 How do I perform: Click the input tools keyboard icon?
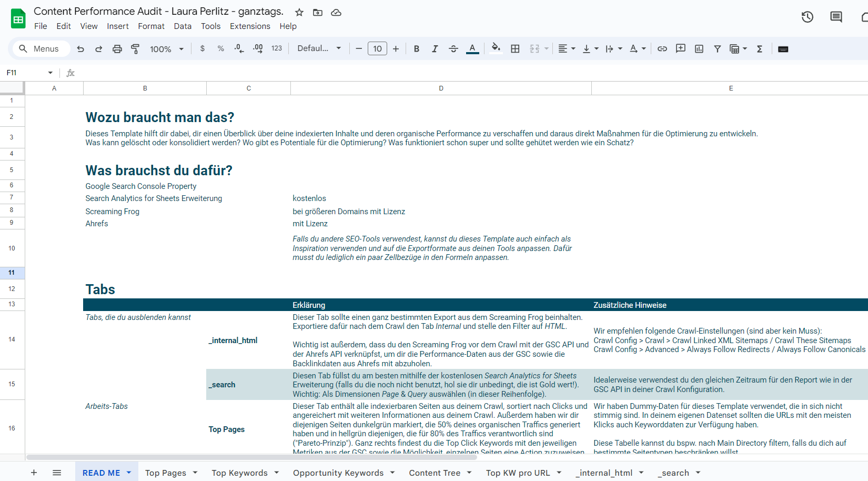point(783,48)
